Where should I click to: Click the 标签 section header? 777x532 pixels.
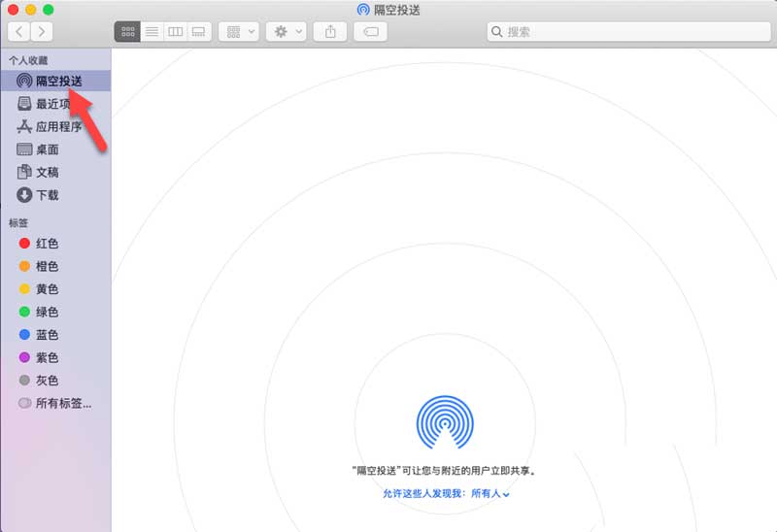[18, 223]
